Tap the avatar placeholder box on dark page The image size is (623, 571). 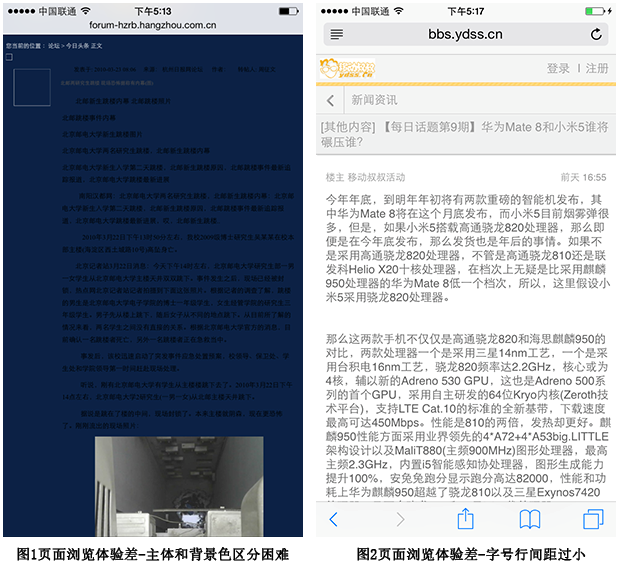pos(32,87)
